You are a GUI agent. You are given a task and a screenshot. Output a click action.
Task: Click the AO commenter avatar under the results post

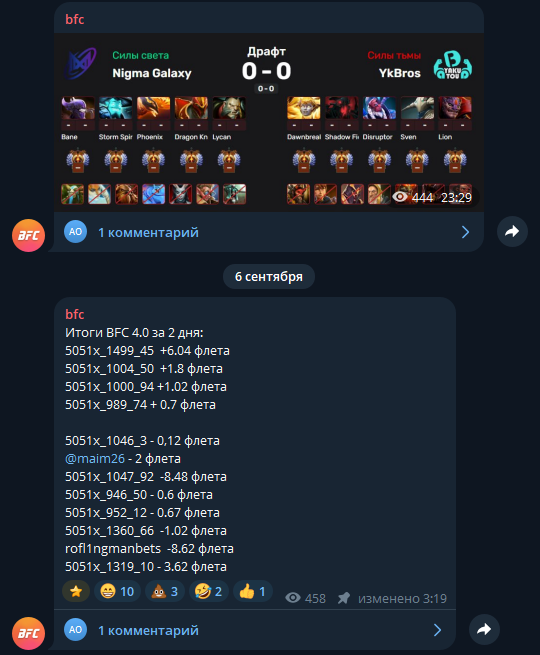point(76,630)
